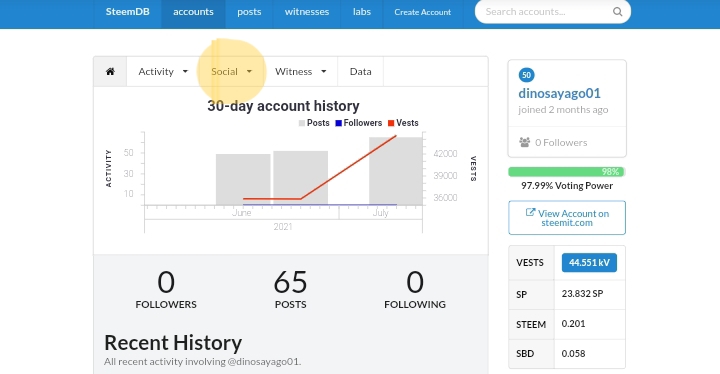
Task: Click the June label on chart axis
Action: tap(242, 213)
